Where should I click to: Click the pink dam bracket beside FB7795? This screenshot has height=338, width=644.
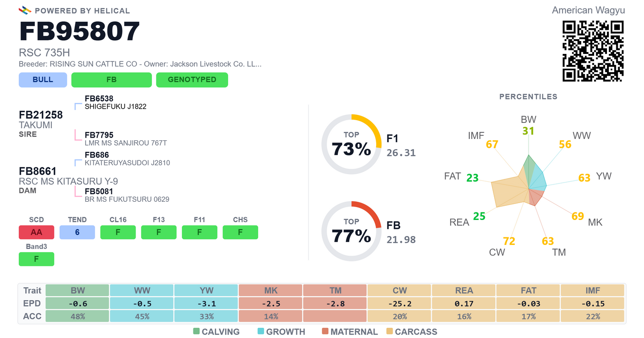point(78,135)
